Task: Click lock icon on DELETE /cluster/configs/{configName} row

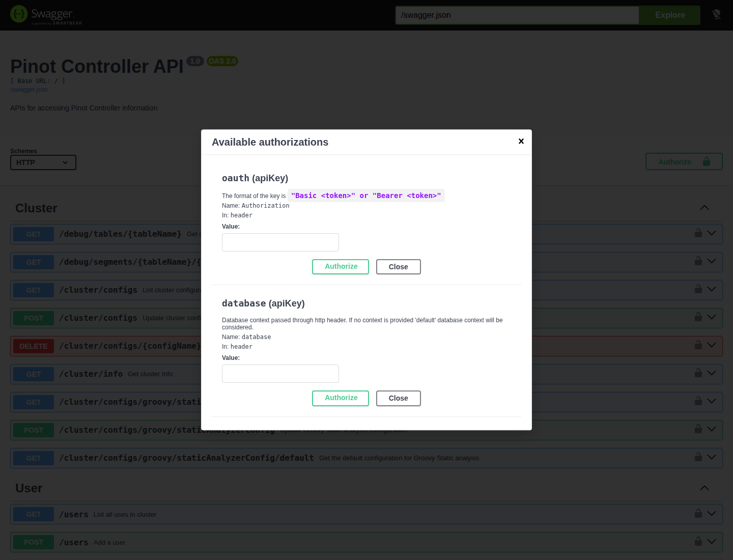Action: pos(698,345)
